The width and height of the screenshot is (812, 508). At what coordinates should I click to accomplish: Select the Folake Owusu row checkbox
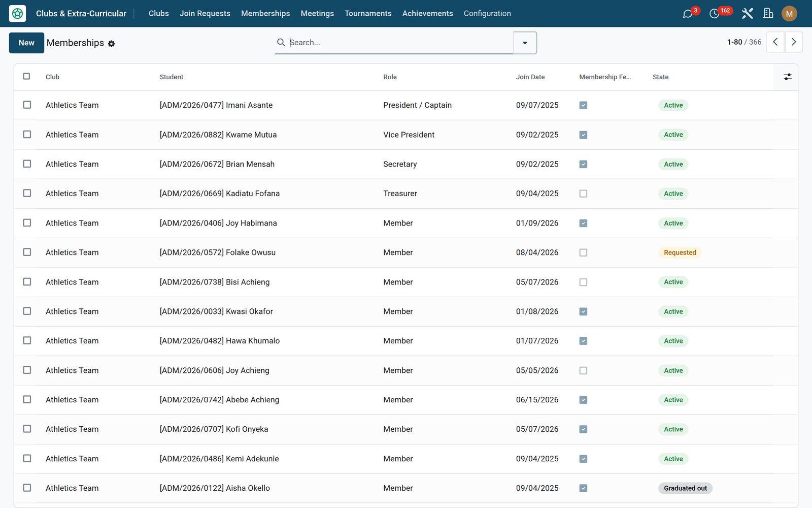27,252
